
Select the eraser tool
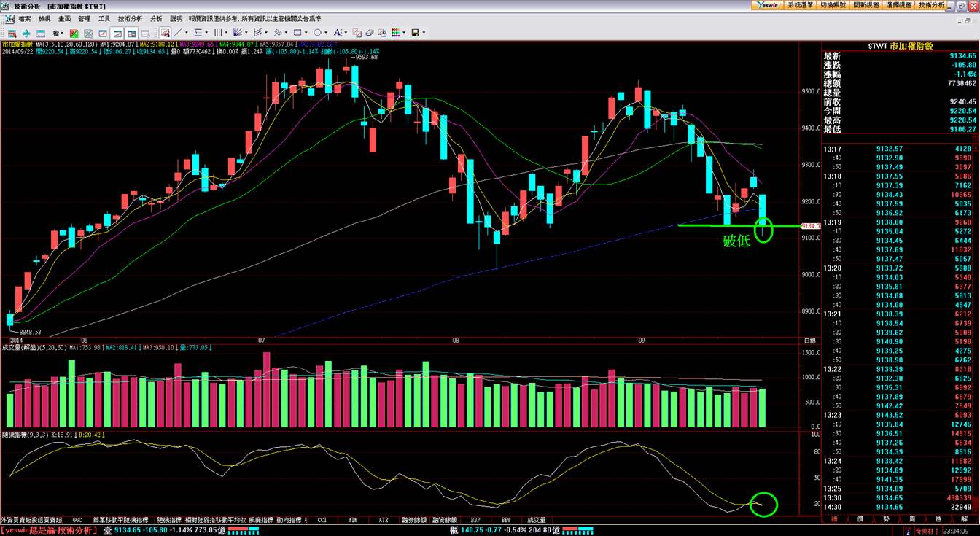click(369, 33)
